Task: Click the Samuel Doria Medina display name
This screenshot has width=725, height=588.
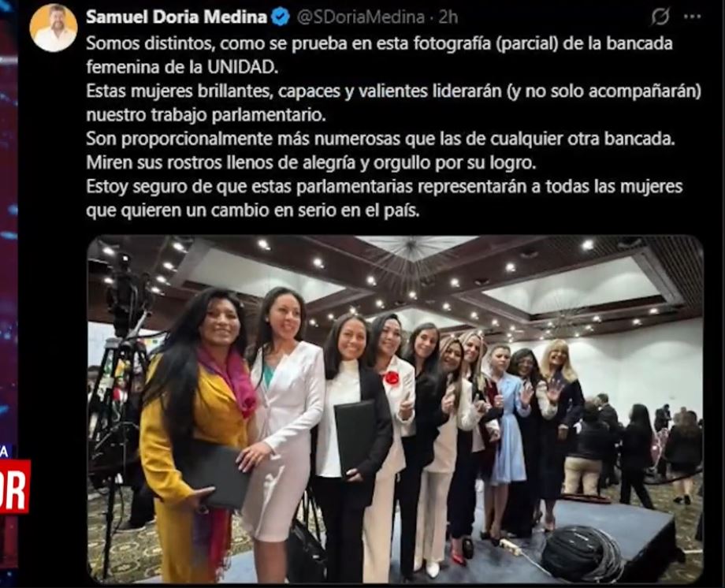Action: 177,17
